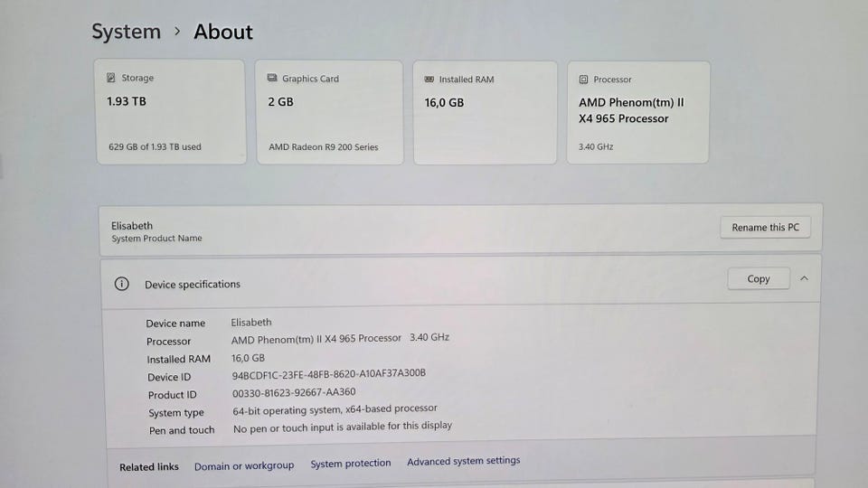Open the Installed RAM card
868x488 pixels.
[x=485, y=112]
